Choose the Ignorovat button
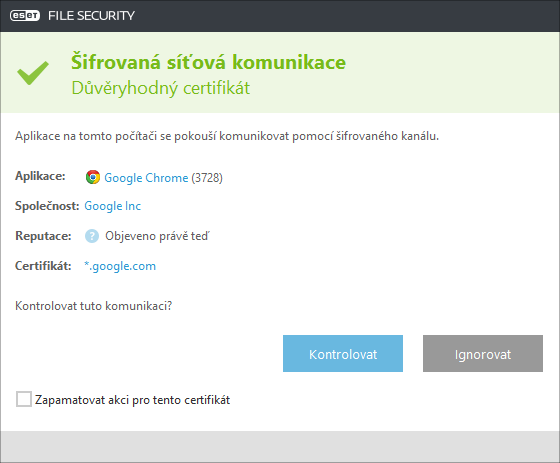 pyautogui.click(x=483, y=353)
